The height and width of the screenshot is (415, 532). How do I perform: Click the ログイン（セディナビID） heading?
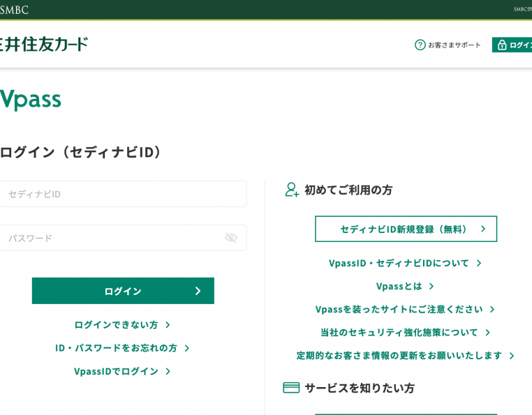(80, 152)
